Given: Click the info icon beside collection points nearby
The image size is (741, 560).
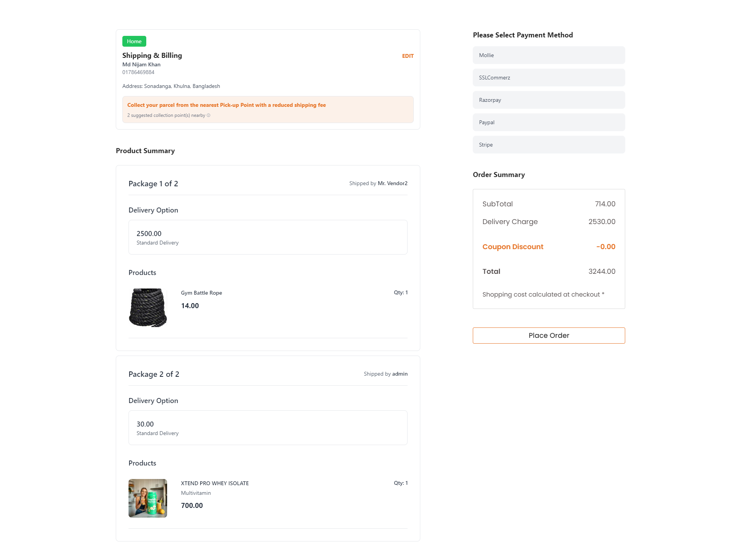Looking at the screenshot, I should 208,115.
